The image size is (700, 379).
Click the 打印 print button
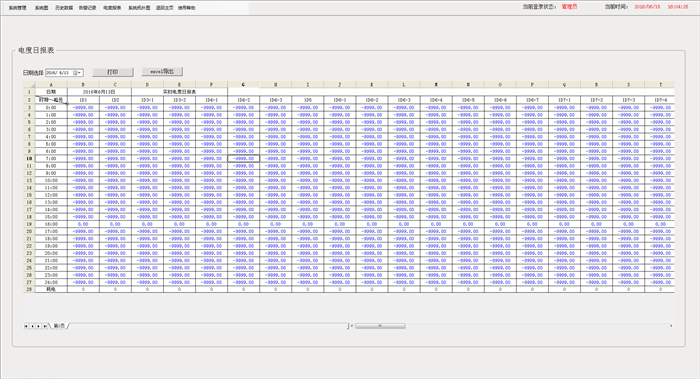click(112, 72)
